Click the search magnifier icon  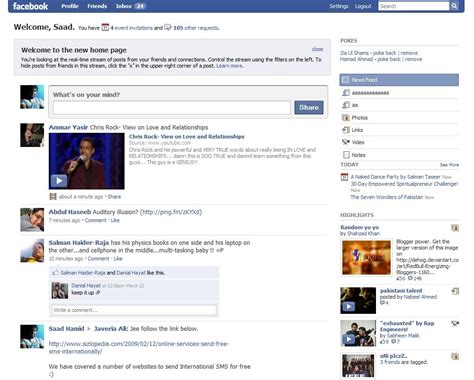454,6
